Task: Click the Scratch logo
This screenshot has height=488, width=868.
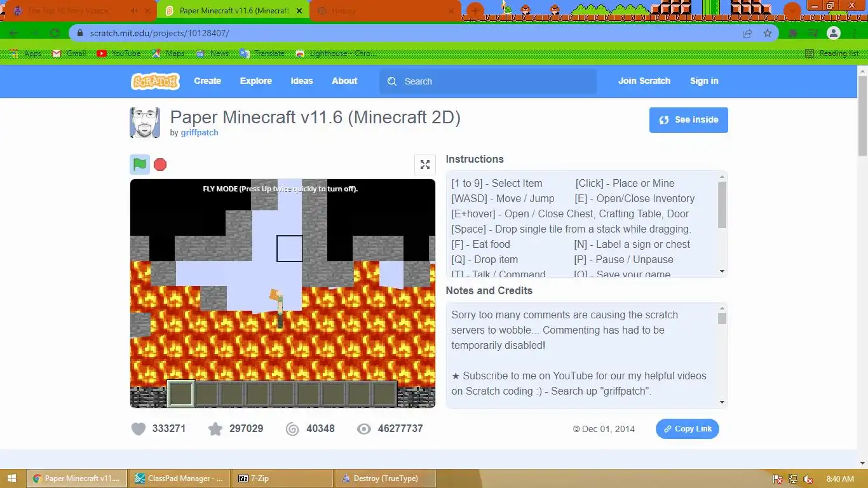Action: [x=155, y=81]
